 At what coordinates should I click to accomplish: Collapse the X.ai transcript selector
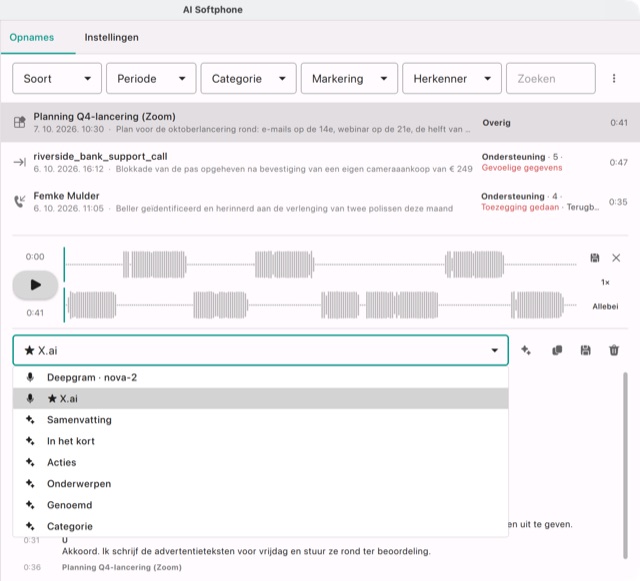(x=260, y=350)
